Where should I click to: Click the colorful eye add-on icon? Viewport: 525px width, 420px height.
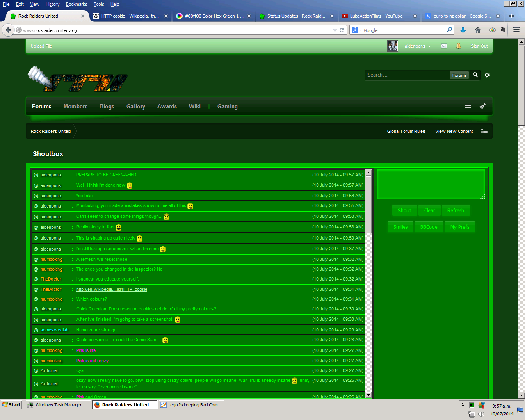click(493, 30)
